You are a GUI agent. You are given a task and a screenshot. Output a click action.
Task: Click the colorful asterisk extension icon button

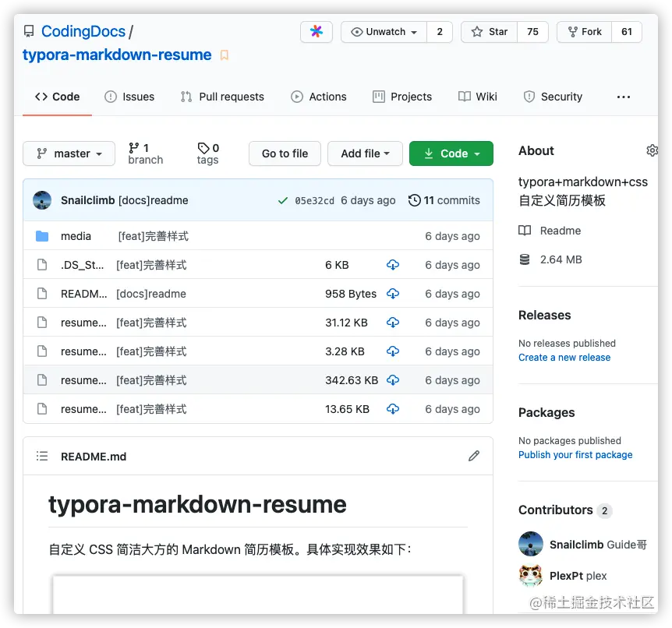(x=317, y=32)
